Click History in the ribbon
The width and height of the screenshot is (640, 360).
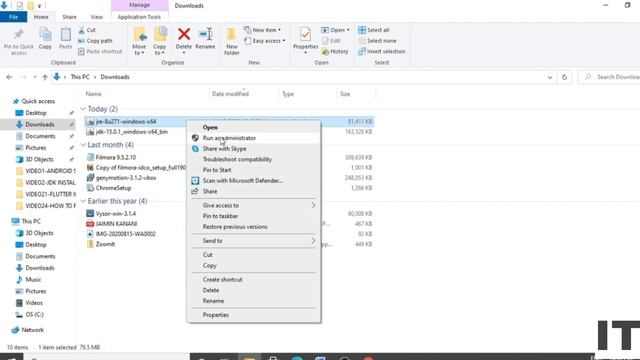[335, 51]
